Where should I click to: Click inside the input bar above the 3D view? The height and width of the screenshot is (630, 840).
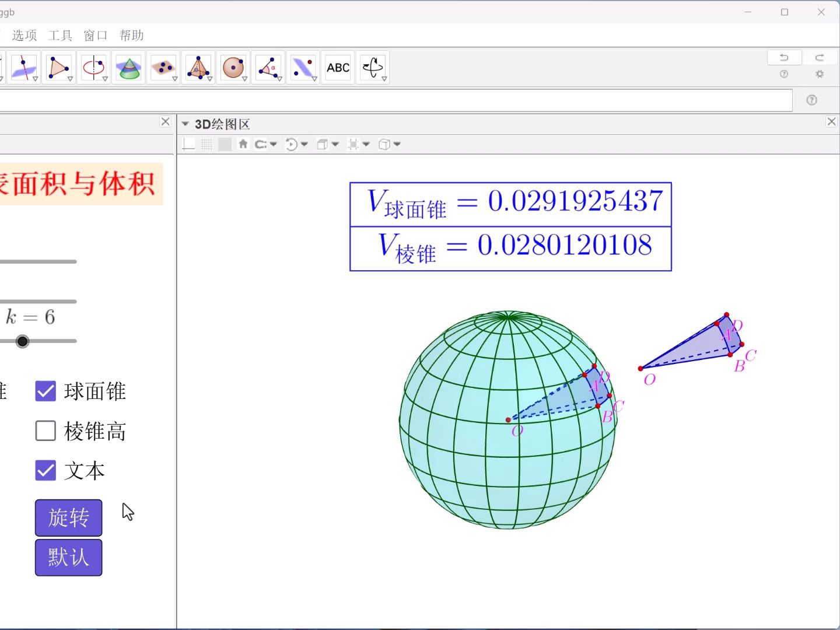click(x=397, y=100)
